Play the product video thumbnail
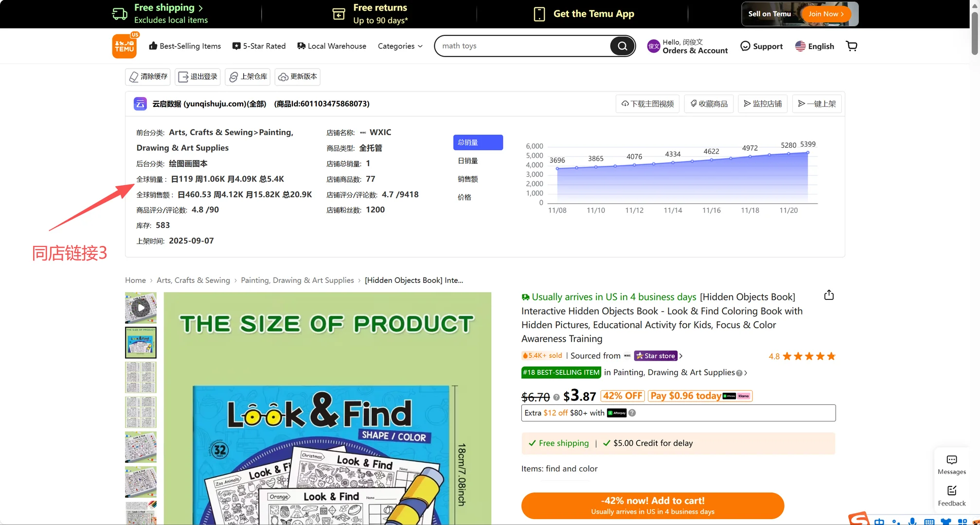Viewport: 980px width, 525px height. click(141, 308)
